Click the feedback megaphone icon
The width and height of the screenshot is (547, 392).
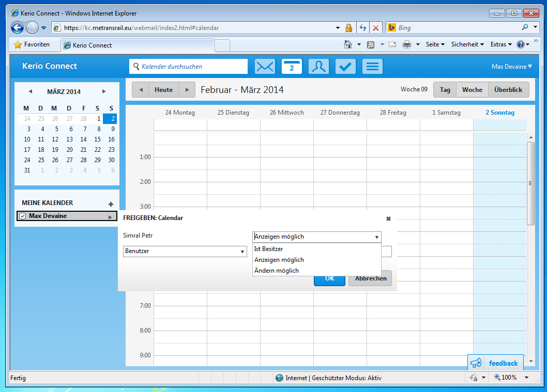point(476,363)
